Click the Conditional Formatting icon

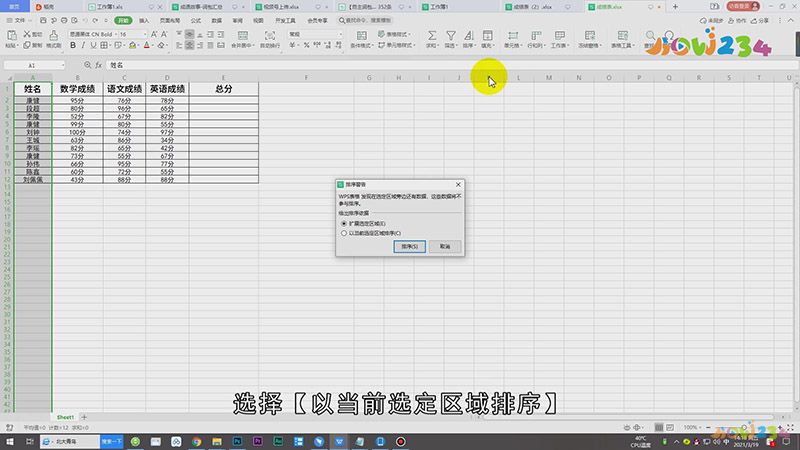361,35
